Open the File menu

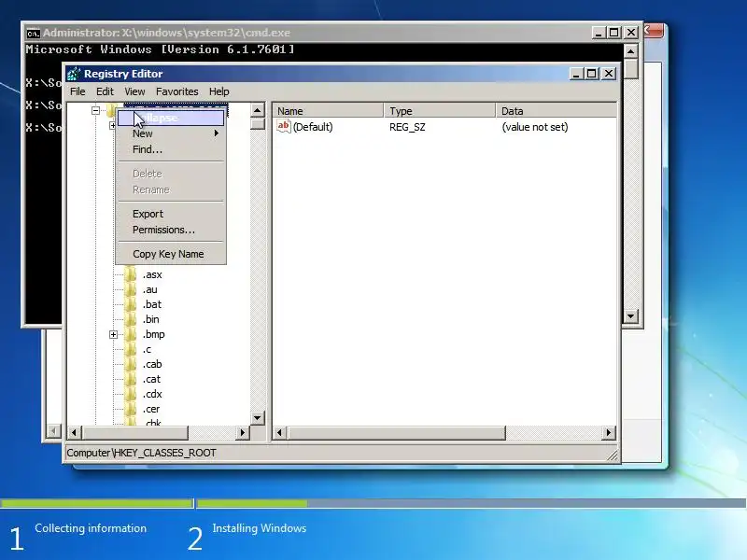[78, 91]
